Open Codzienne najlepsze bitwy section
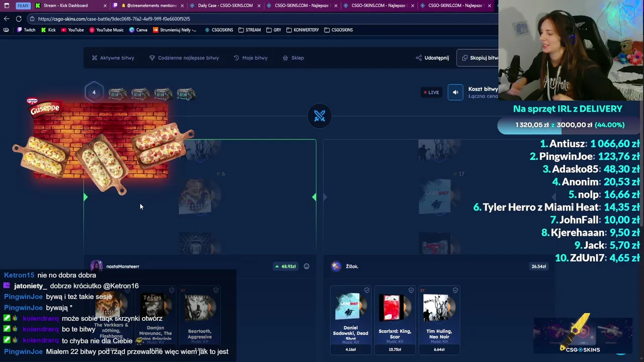This screenshot has height=362, width=644. pyautogui.click(x=184, y=58)
